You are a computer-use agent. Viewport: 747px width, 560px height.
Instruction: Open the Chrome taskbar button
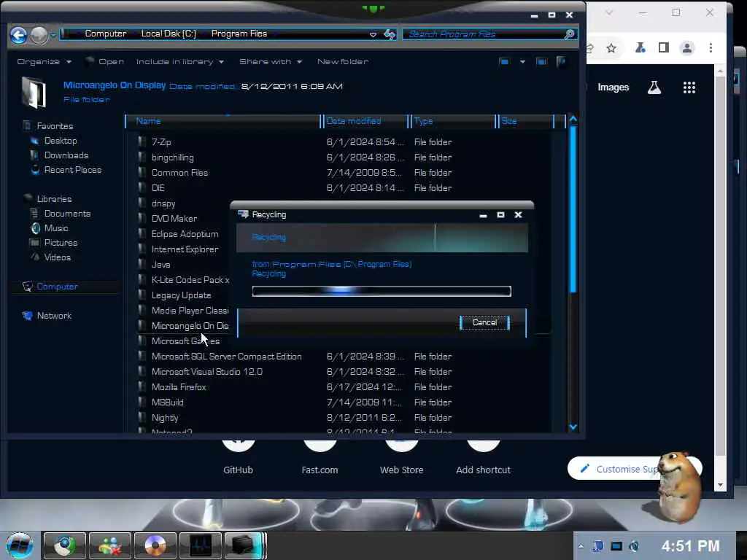(64, 545)
